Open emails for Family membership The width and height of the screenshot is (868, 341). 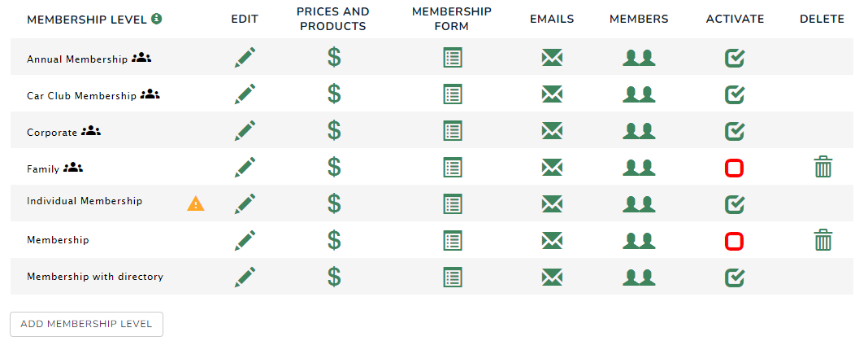[552, 168]
